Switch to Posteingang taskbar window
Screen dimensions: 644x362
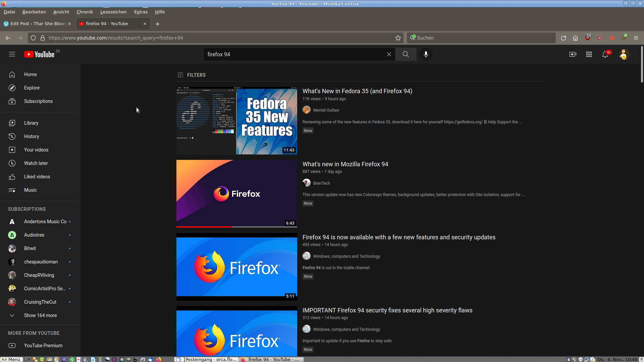(x=207, y=359)
